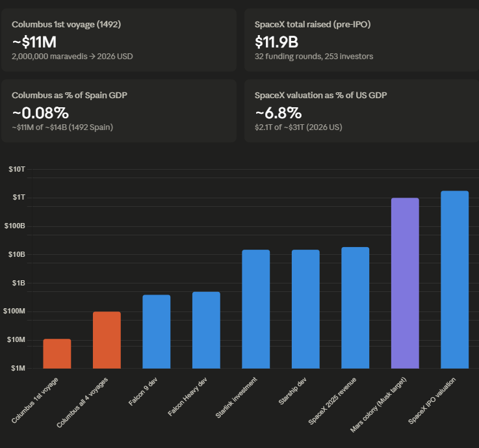479x448 pixels.
Task: Click 'Starlink investment' x-axis label
Action: (237, 397)
